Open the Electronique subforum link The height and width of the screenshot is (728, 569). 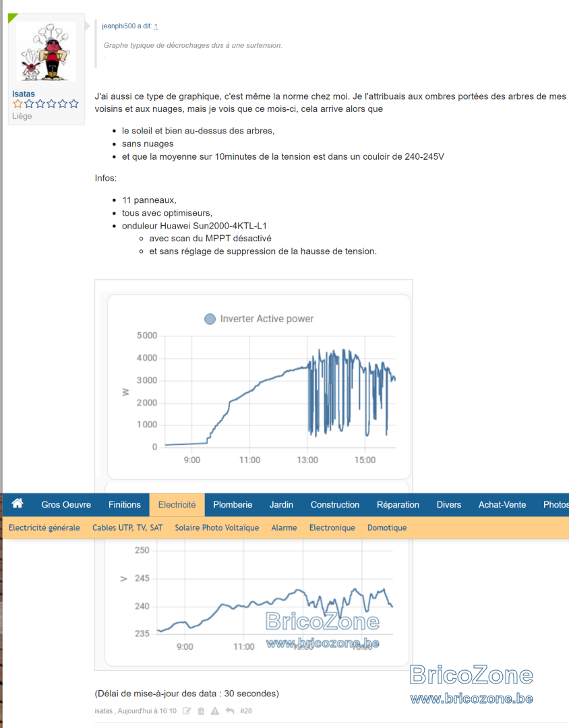[x=332, y=527]
